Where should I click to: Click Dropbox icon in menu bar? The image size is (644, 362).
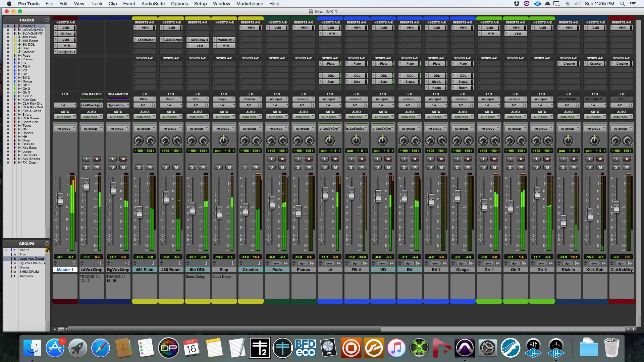tap(517, 4)
